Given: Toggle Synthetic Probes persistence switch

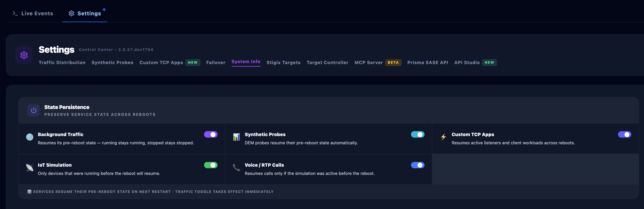Looking at the screenshot, I should (417, 134).
